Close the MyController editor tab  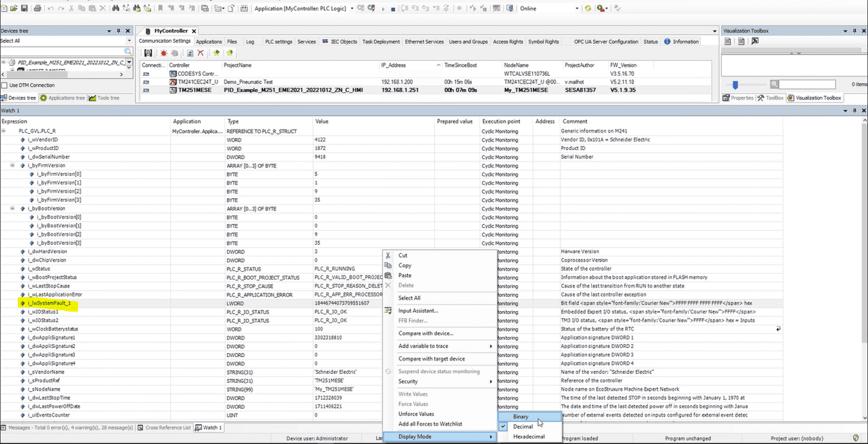click(194, 31)
